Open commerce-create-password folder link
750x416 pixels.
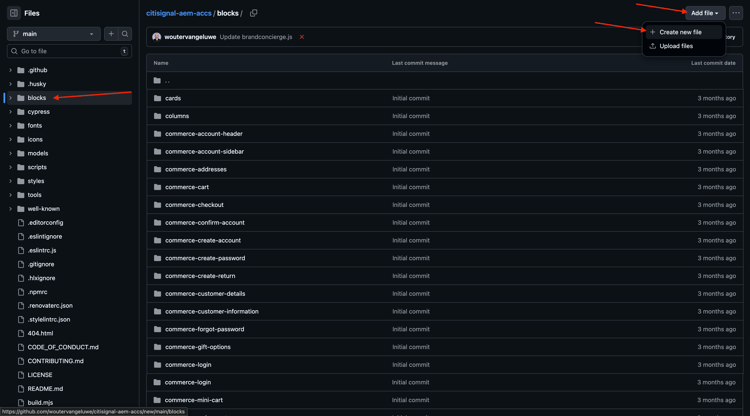tap(205, 258)
